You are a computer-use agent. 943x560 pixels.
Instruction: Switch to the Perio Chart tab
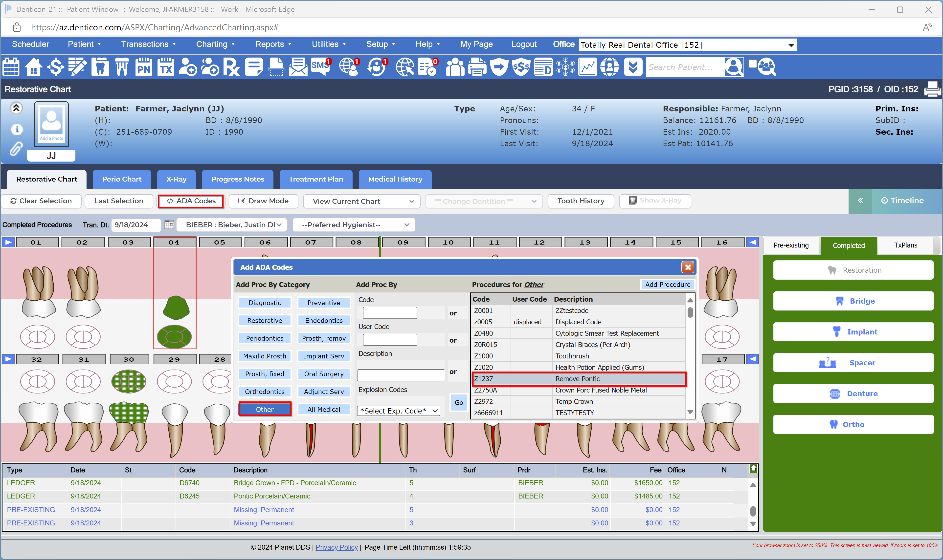122,179
